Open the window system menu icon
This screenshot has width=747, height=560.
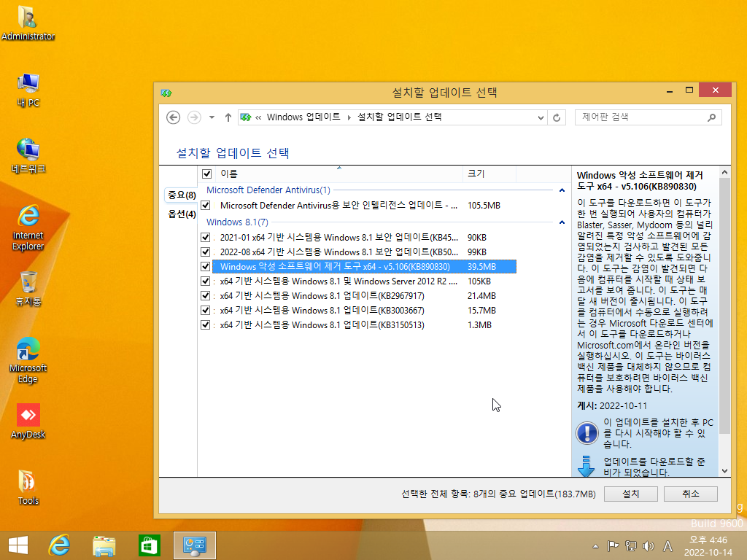click(166, 93)
